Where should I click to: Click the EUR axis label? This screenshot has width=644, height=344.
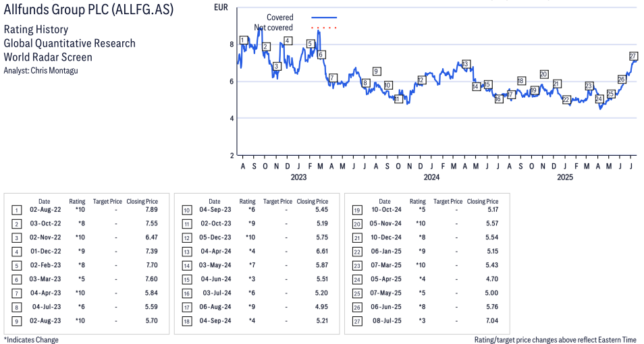point(221,7)
